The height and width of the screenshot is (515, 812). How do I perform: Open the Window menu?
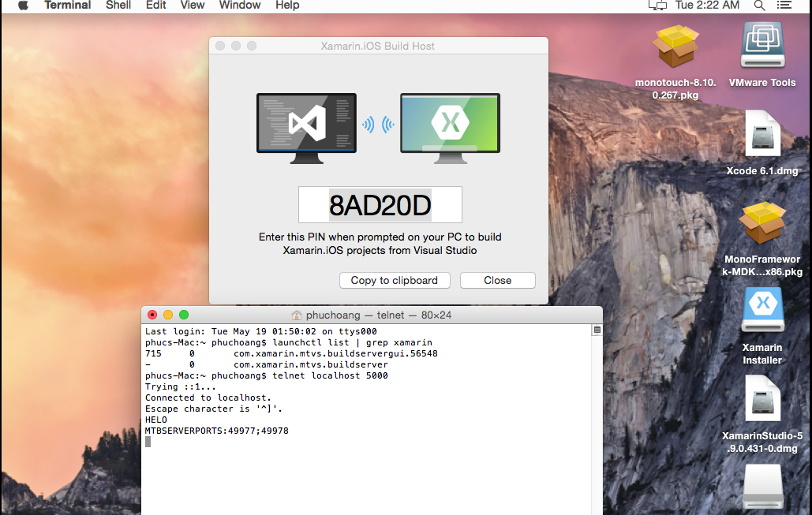coord(240,6)
